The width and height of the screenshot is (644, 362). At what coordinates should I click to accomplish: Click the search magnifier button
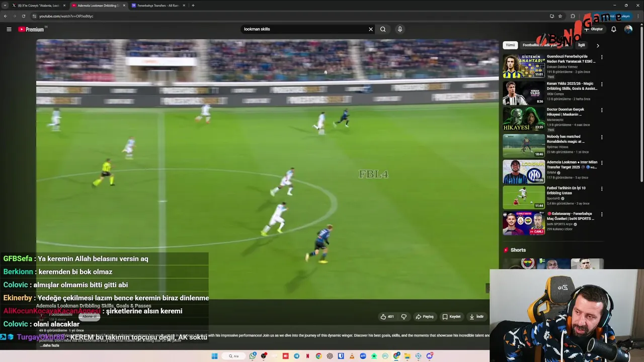383,29
